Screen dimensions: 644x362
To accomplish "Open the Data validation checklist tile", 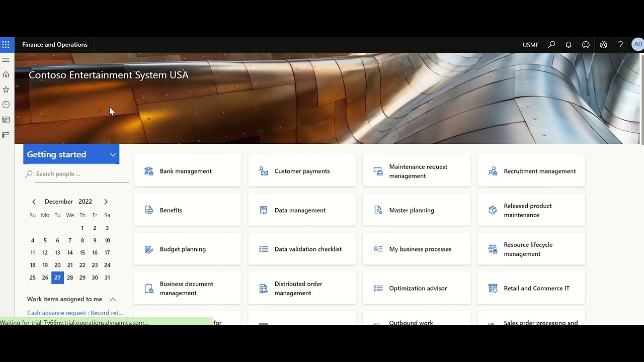I will click(302, 249).
